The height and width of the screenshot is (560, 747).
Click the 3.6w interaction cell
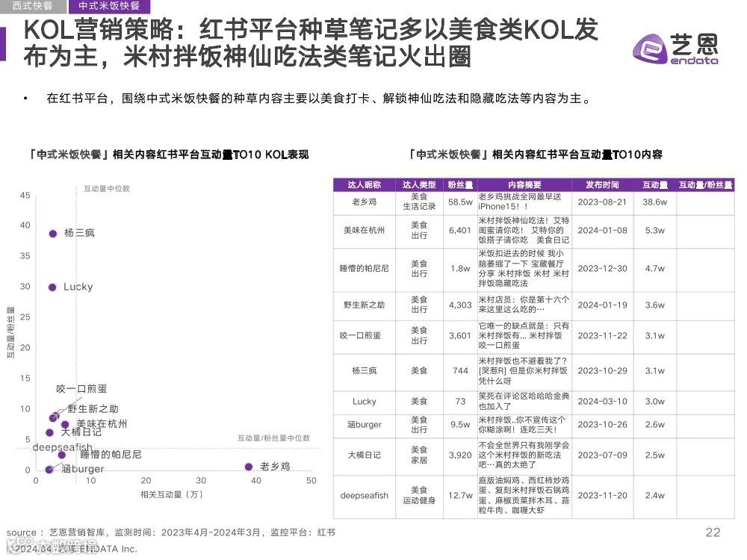[654, 305]
